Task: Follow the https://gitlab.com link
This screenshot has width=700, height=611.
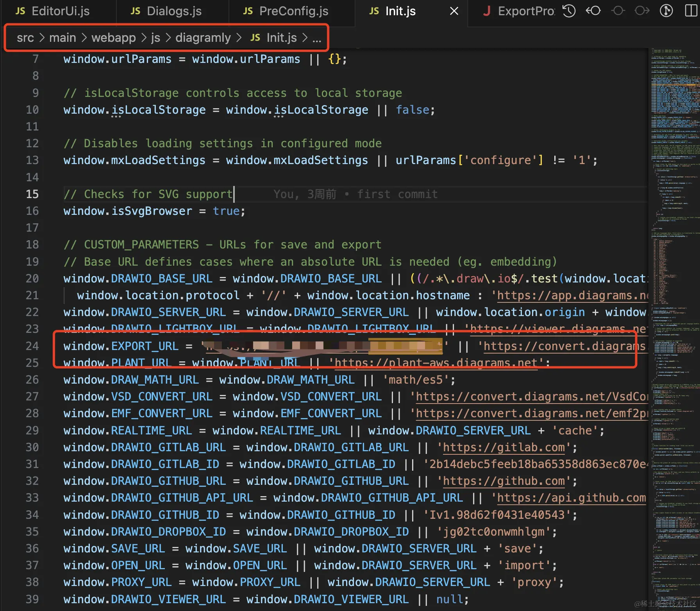Action: [x=504, y=447]
